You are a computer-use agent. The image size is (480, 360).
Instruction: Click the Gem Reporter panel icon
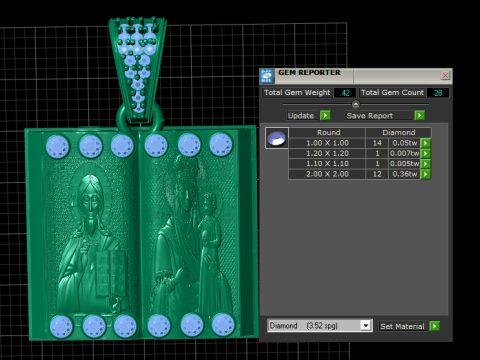tap(267, 76)
